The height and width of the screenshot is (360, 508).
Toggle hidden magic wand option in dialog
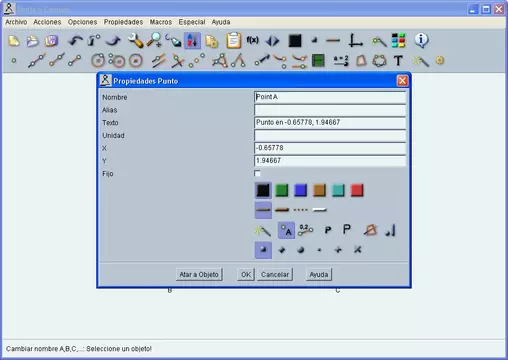[262, 230]
